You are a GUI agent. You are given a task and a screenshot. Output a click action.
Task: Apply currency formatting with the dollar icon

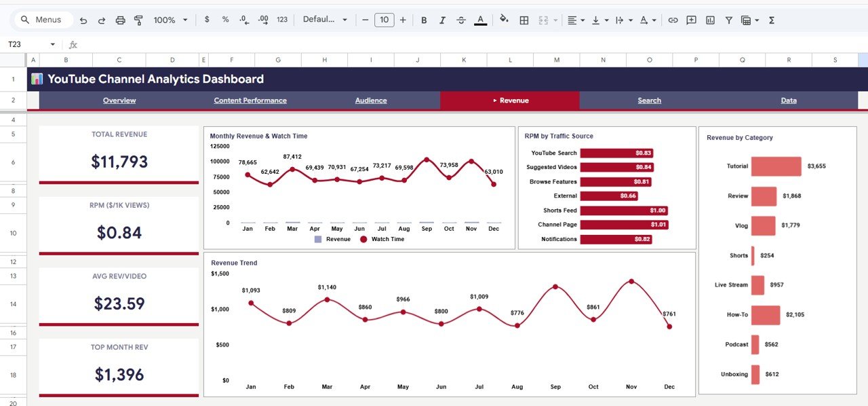click(x=207, y=20)
